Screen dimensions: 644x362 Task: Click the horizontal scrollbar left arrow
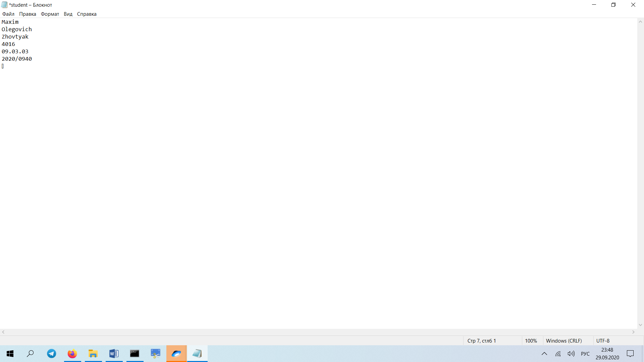tap(3, 332)
